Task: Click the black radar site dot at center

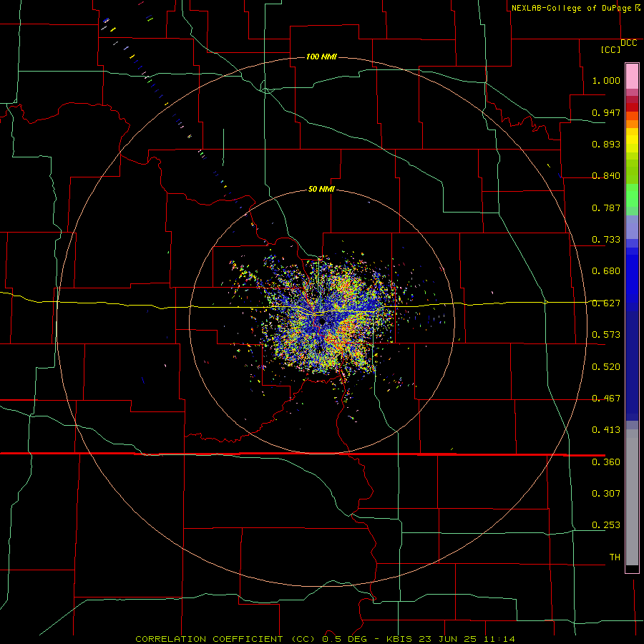Action: (323, 321)
